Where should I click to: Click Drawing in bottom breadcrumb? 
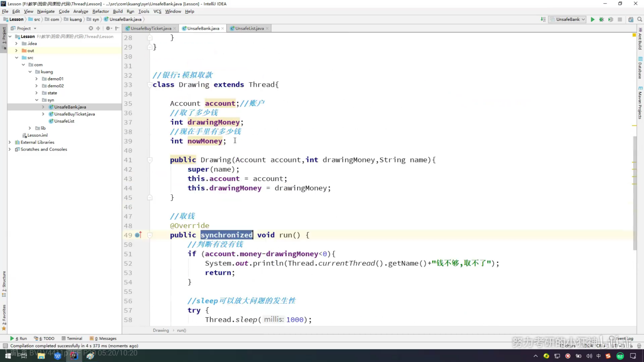pos(161,330)
